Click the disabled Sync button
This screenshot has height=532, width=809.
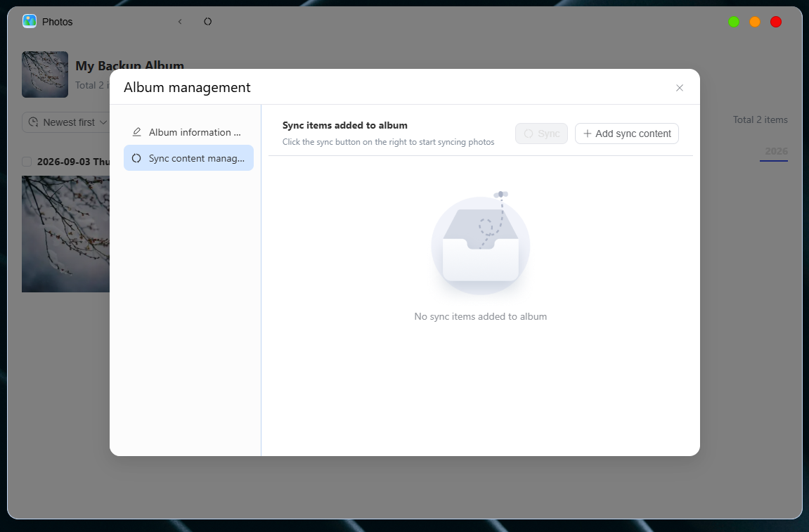[x=541, y=134]
